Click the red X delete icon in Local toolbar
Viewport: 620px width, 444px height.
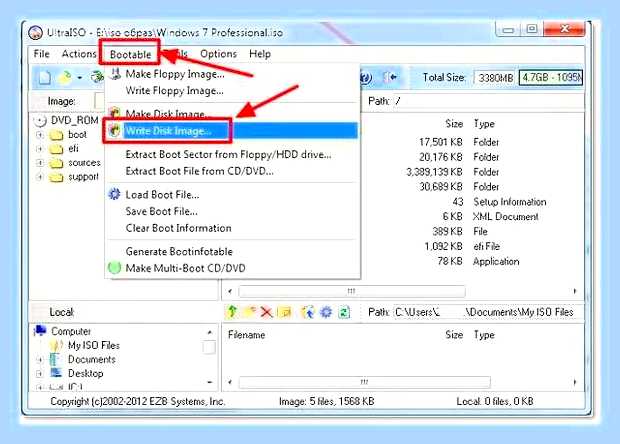267,312
